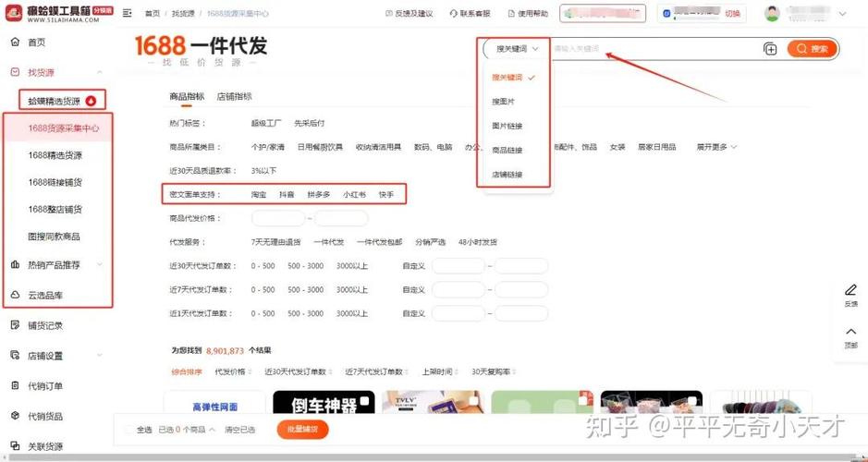
Task: Open the 搜关键词 search type dropdown
Action: tap(517, 49)
